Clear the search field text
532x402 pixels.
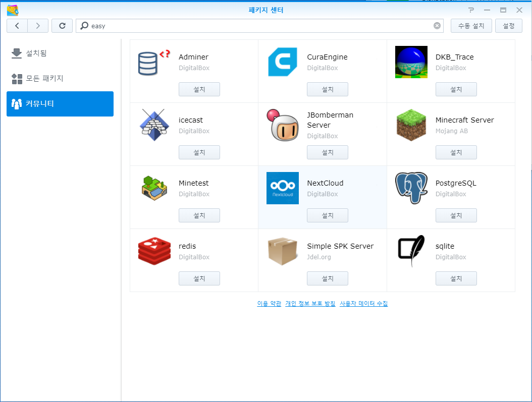(x=437, y=26)
